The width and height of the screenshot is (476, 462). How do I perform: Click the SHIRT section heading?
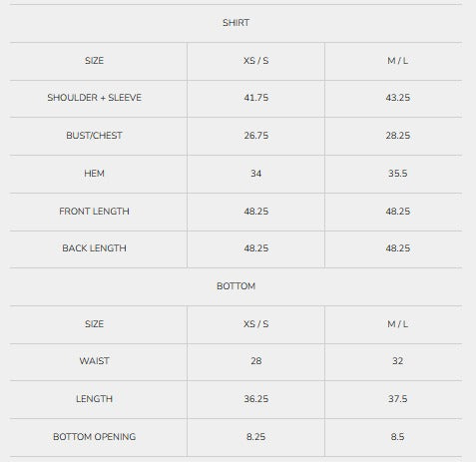pos(236,23)
